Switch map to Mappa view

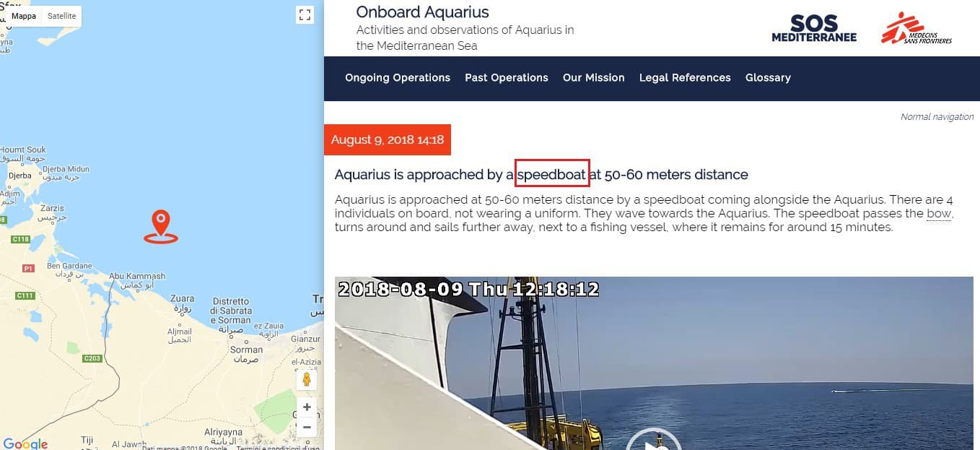tap(24, 16)
